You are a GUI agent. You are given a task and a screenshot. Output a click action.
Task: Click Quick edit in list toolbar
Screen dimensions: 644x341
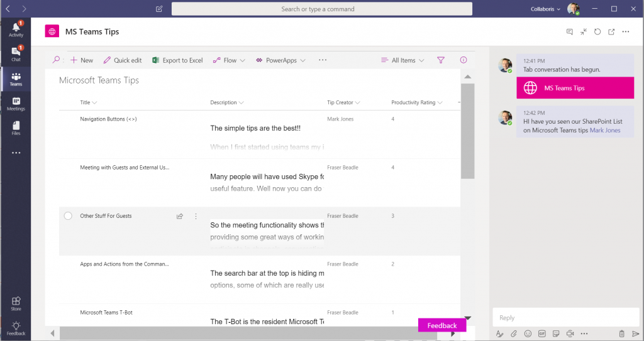pos(123,60)
